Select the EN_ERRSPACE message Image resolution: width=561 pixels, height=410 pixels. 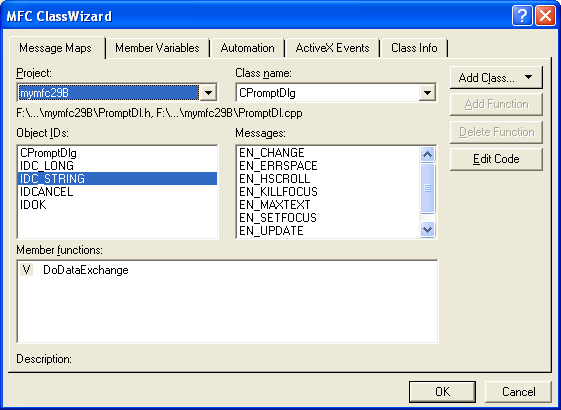click(328, 166)
